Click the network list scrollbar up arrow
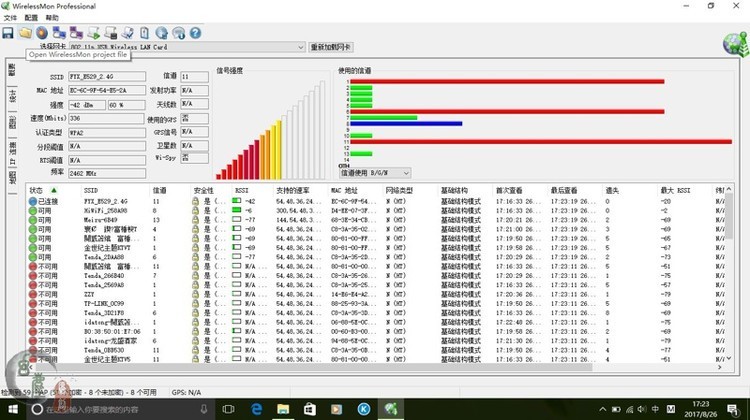The height and width of the screenshot is (420, 750). pos(728,189)
